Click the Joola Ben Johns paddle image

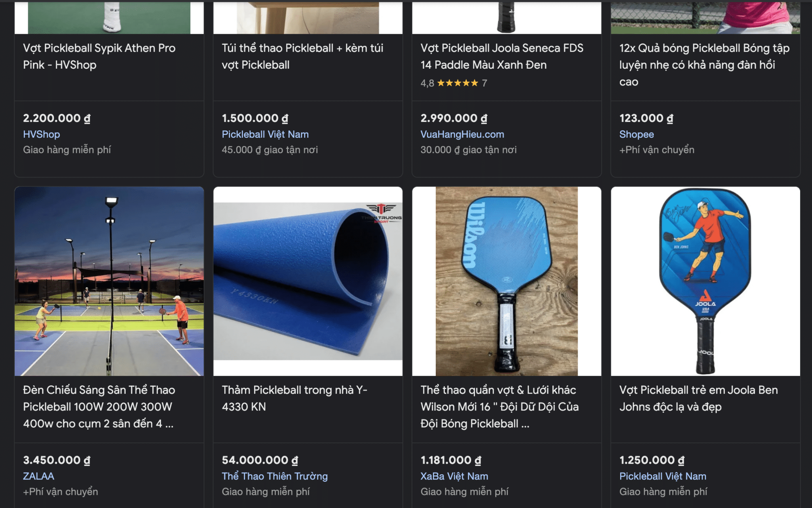click(705, 281)
